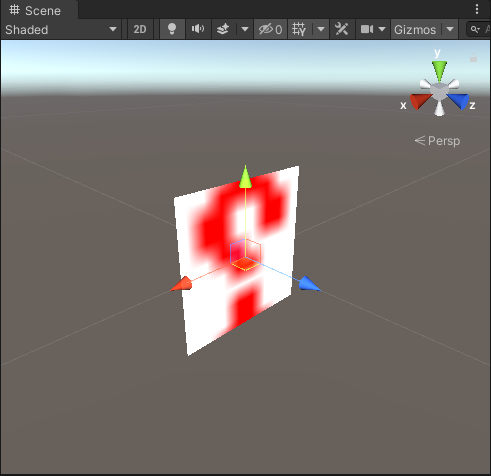Click the blue Z axis cone on orientation gizmo
The image size is (491, 476).
(459, 101)
